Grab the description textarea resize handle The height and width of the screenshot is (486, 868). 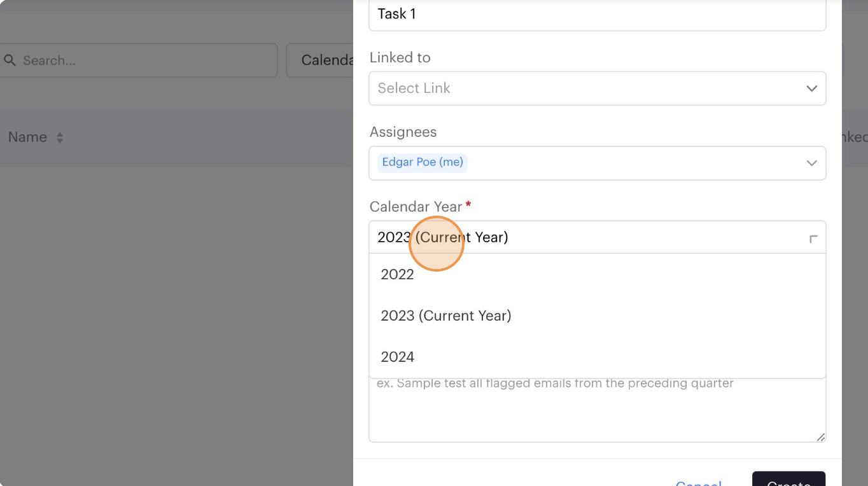[820, 437]
